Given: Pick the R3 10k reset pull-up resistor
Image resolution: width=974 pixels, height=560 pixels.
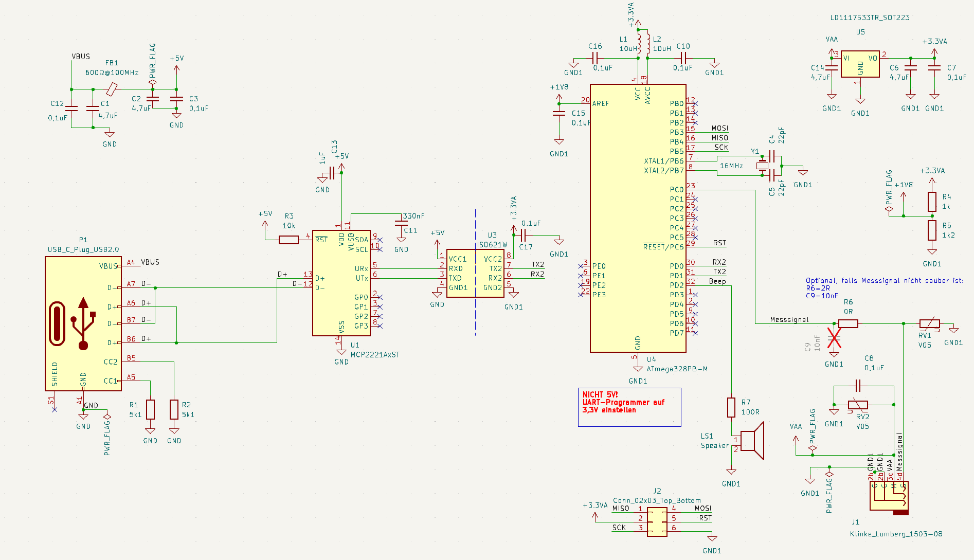Looking at the screenshot, I should pyautogui.click(x=288, y=240).
